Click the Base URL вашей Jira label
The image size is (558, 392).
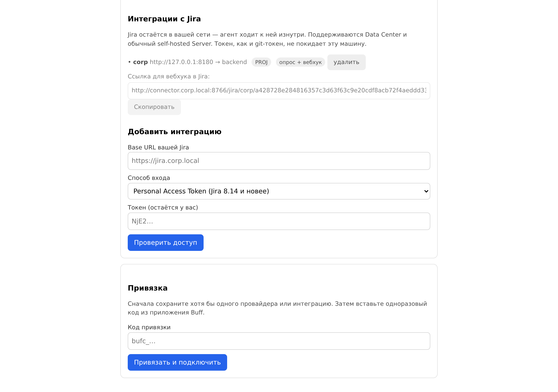(x=158, y=147)
